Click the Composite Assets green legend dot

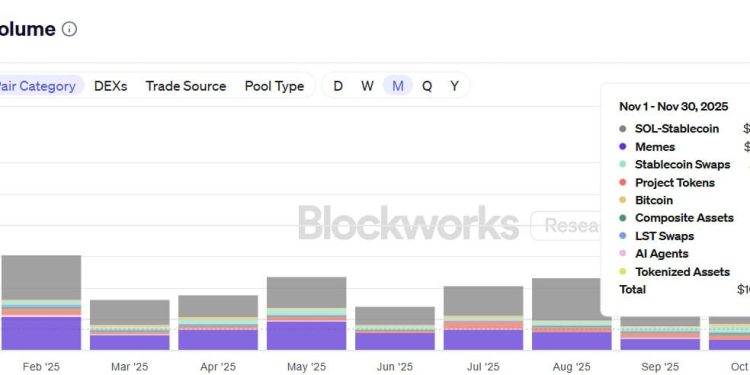622,218
